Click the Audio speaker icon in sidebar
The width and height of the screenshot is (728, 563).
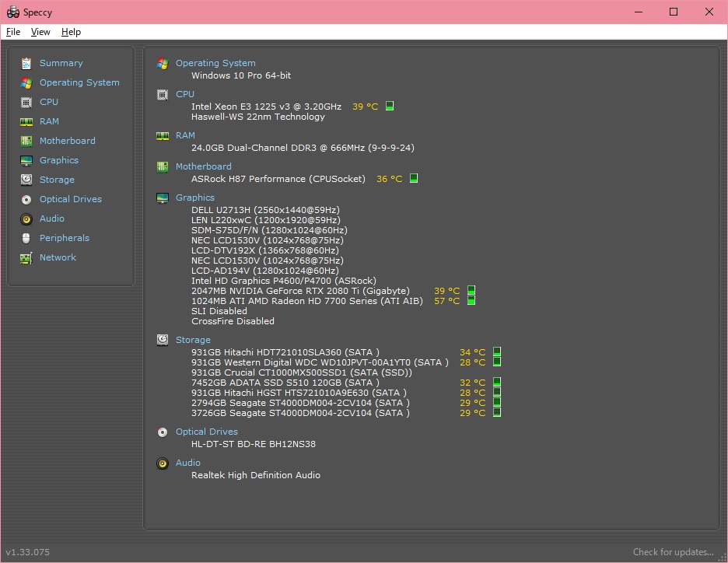26,219
